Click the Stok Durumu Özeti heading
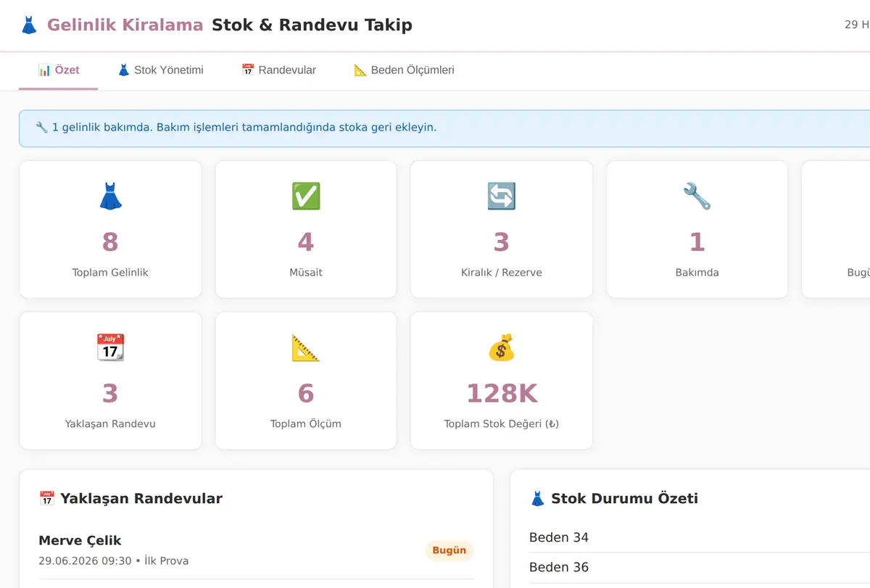 pos(624,499)
